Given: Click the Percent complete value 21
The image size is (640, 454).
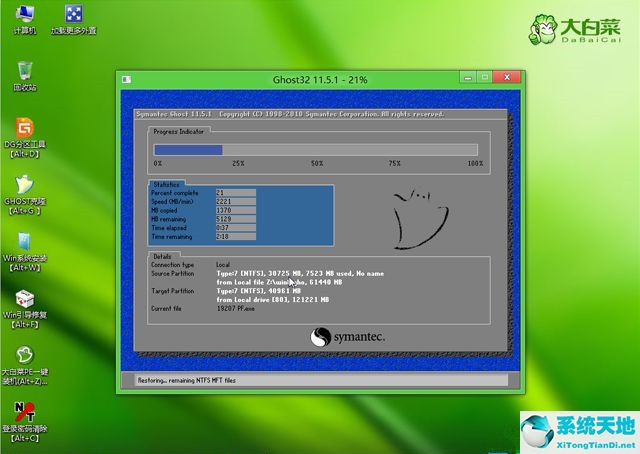Looking at the screenshot, I should (236, 193).
